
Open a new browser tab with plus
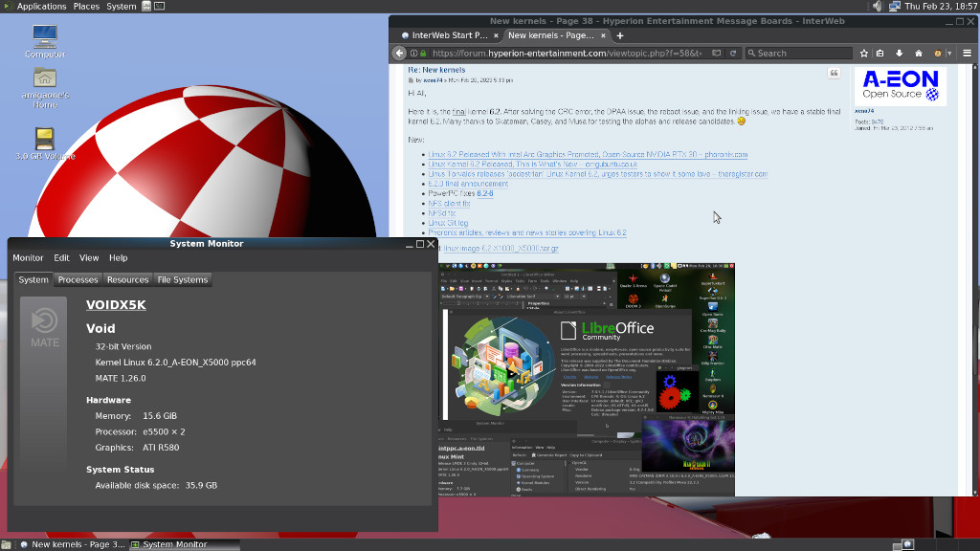[620, 35]
